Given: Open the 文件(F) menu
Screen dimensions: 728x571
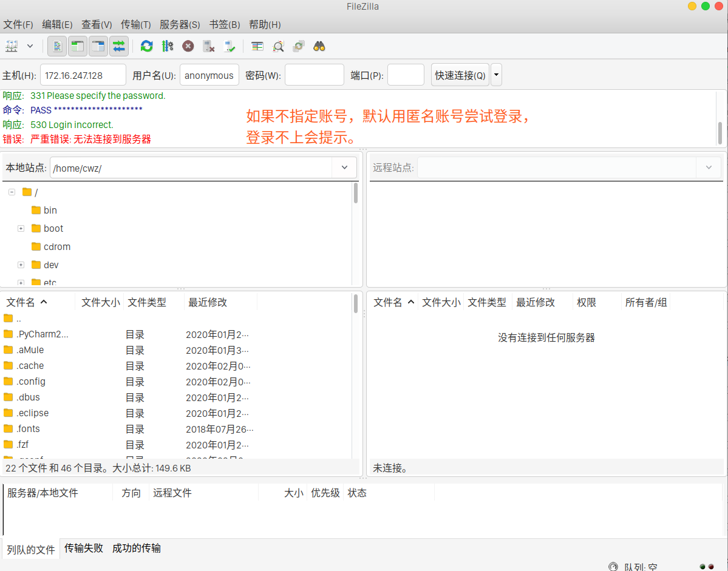Looking at the screenshot, I should pos(18,25).
